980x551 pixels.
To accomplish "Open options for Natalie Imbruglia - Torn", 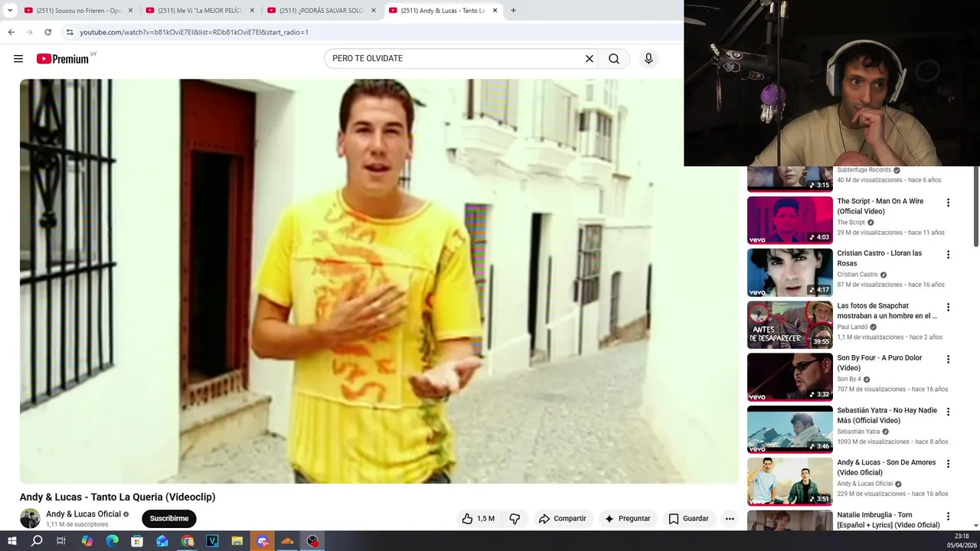I will click(948, 517).
